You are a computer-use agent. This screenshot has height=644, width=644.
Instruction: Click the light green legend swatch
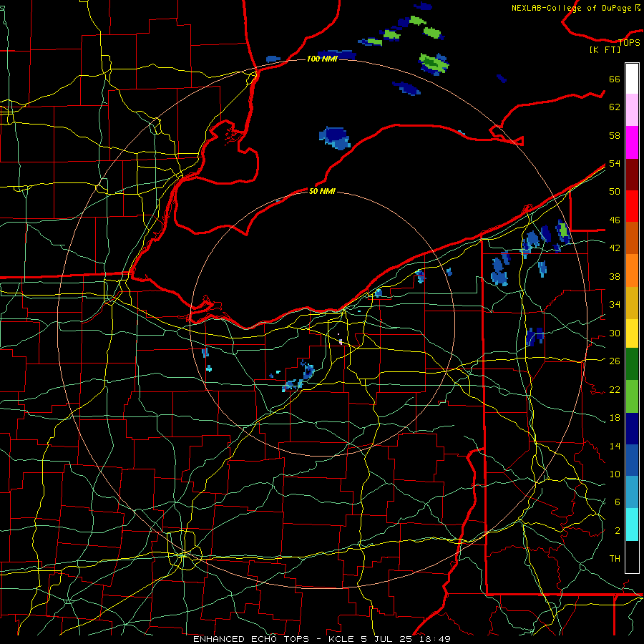[x=632, y=396]
